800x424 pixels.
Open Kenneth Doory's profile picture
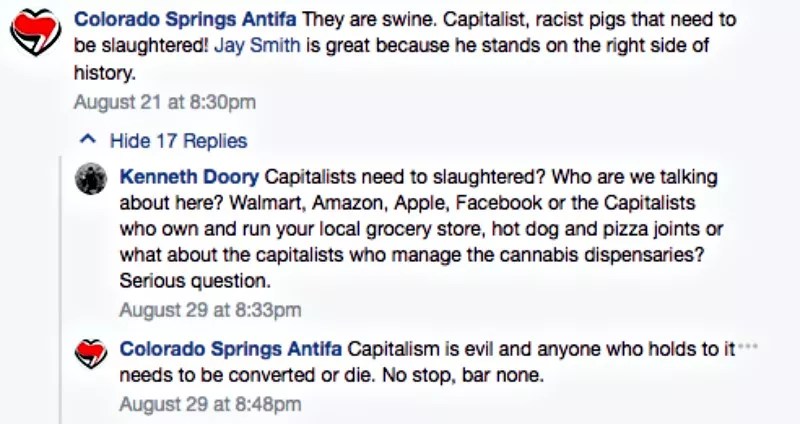click(x=91, y=180)
